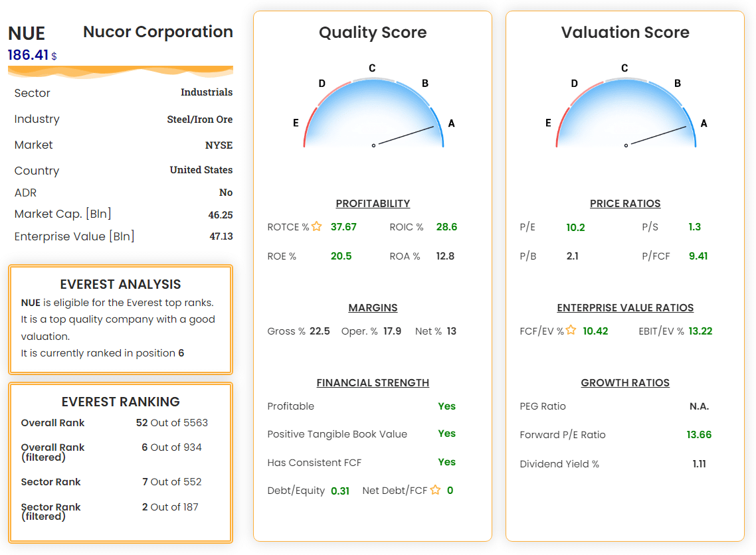Click the Quality Score title
The width and height of the screenshot is (756, 555).
(373, 33)
